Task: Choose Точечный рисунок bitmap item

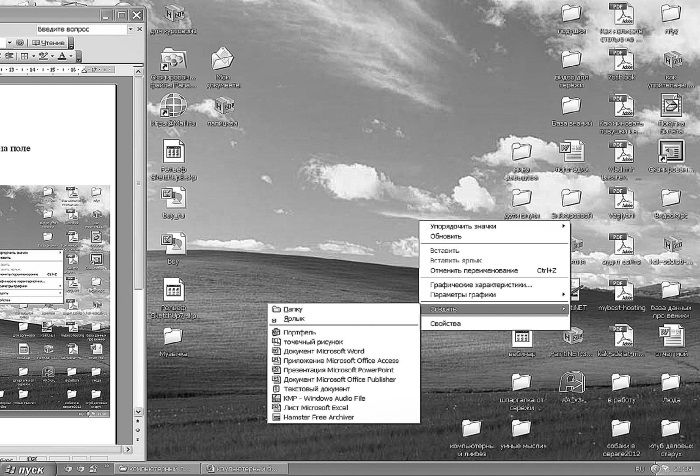Action: 312,341
